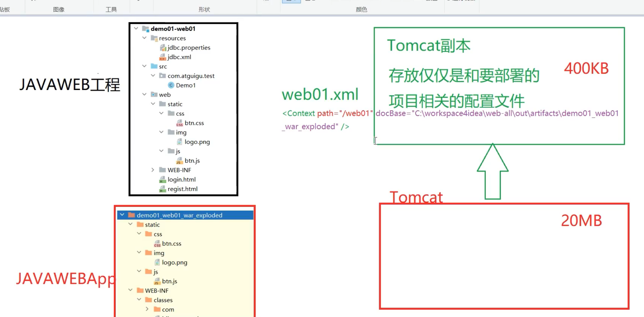Image resolution: width=644 pixels, height=317 pixels.
Task: Click the '颜色' ribbon group label
Action: [361, 9]
